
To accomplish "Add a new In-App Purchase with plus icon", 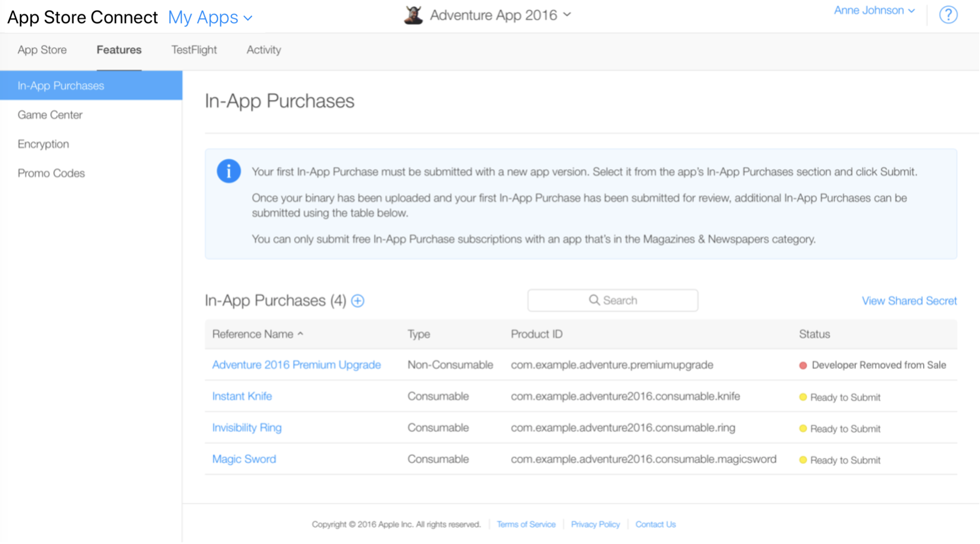I will point(358,301).
